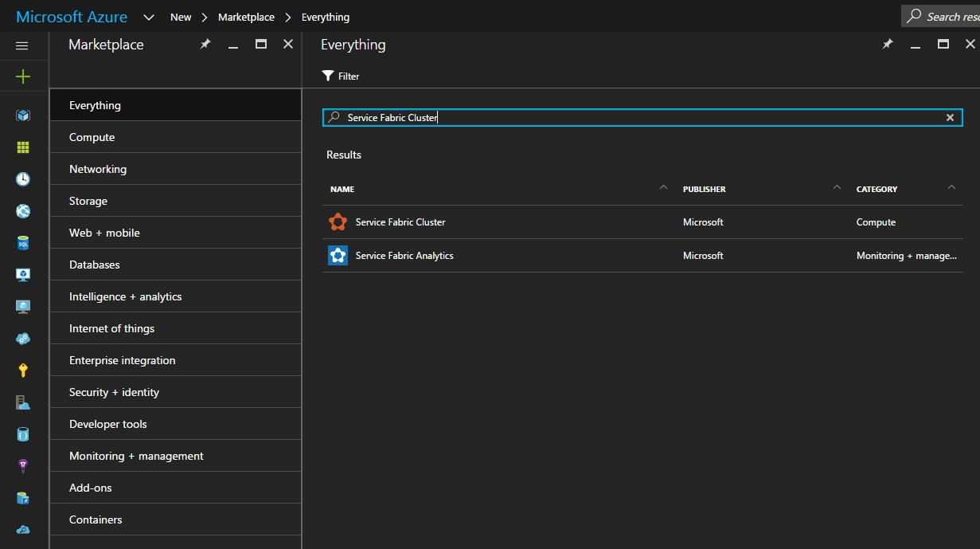
Task: Maximize the Marketplace blade
Action: tap(261, 45)
